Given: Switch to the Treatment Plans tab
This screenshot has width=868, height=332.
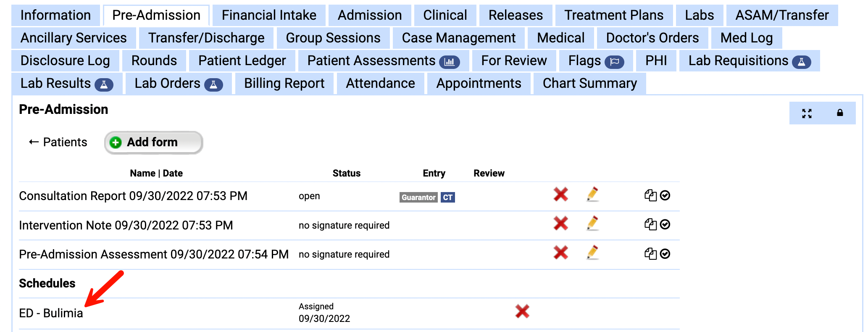Looking at the screenshot, I should pos(613,15).
